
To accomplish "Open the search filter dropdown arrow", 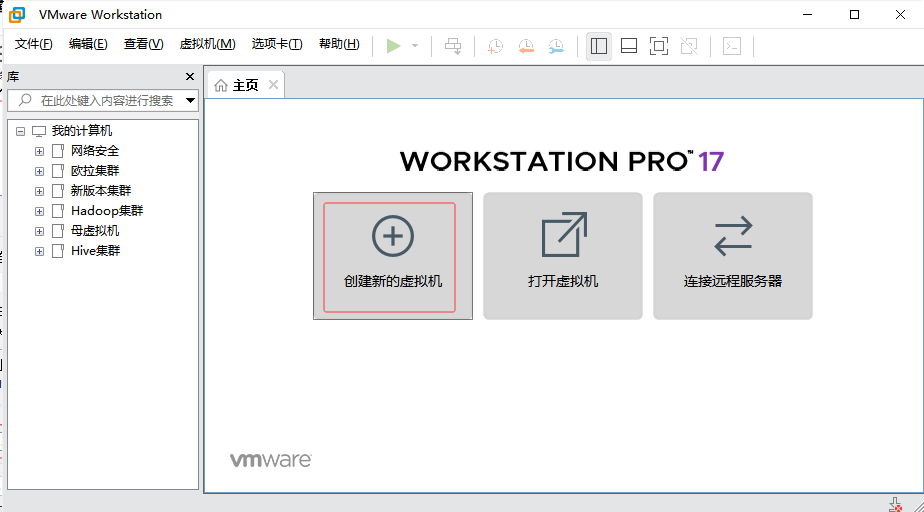I will 190,101.
